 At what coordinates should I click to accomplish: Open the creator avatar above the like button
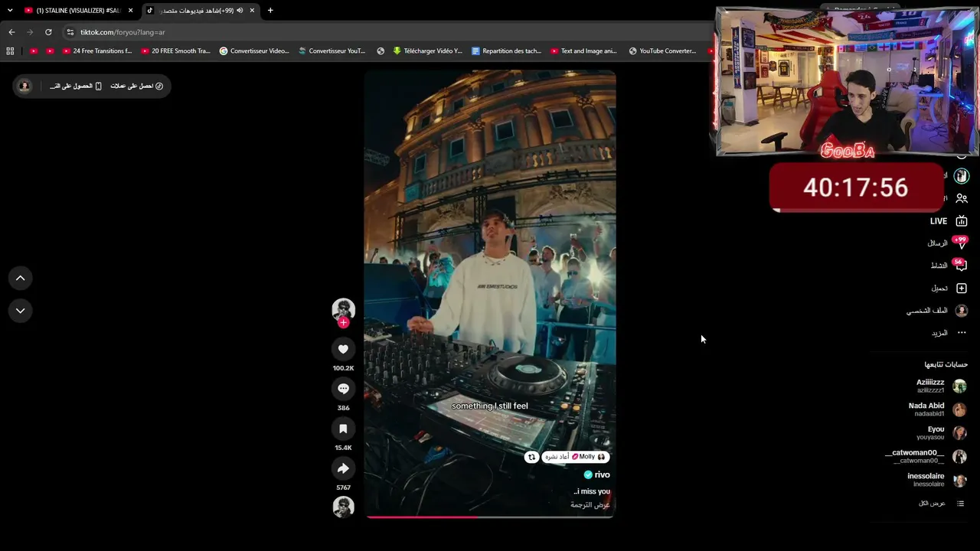(x=343, y=309)
